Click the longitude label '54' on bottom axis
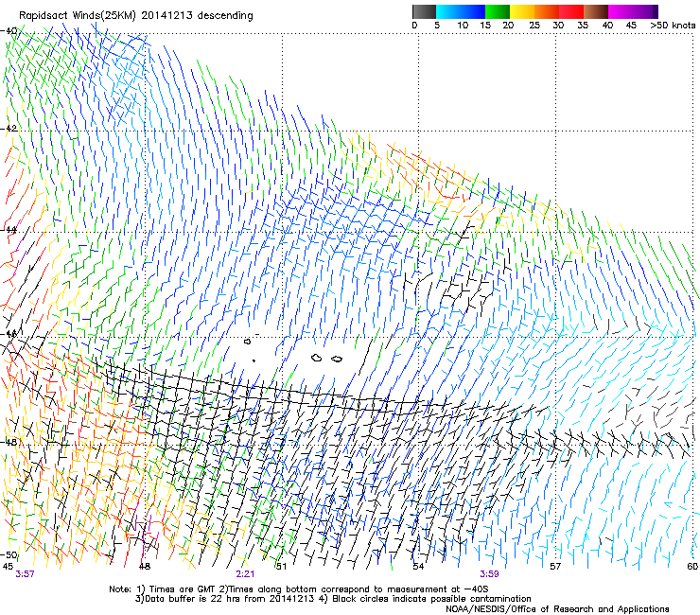 coord(418,566)
